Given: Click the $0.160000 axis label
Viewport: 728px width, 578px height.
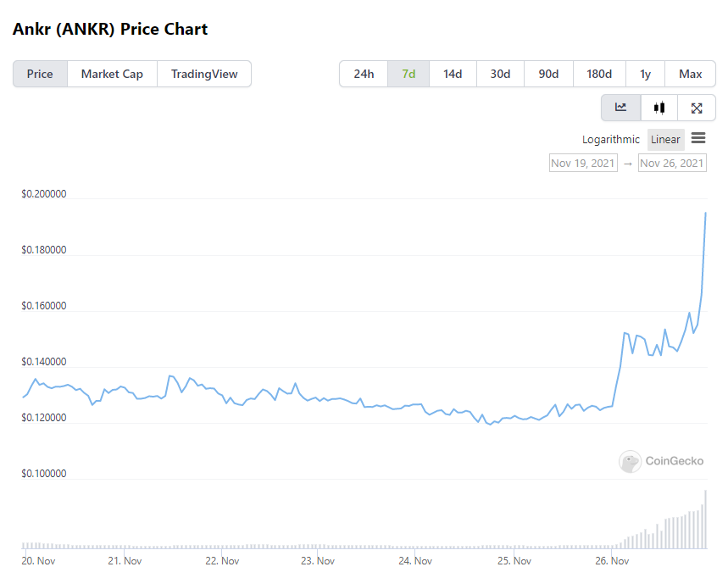Looking at the screenshot, I should click(x=43, y=305).
